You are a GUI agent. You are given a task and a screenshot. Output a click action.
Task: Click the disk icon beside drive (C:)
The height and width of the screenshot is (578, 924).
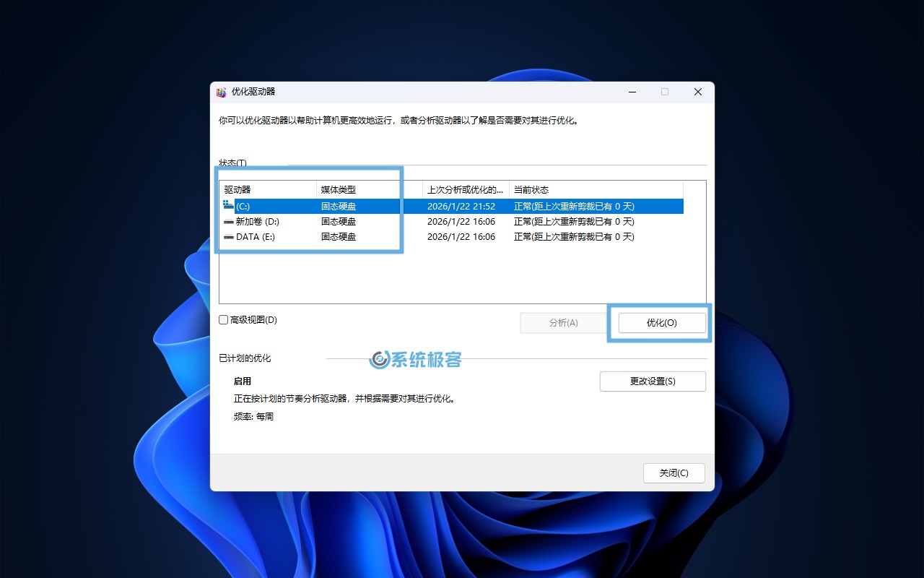pyautogui.click(x=227, y=205)
